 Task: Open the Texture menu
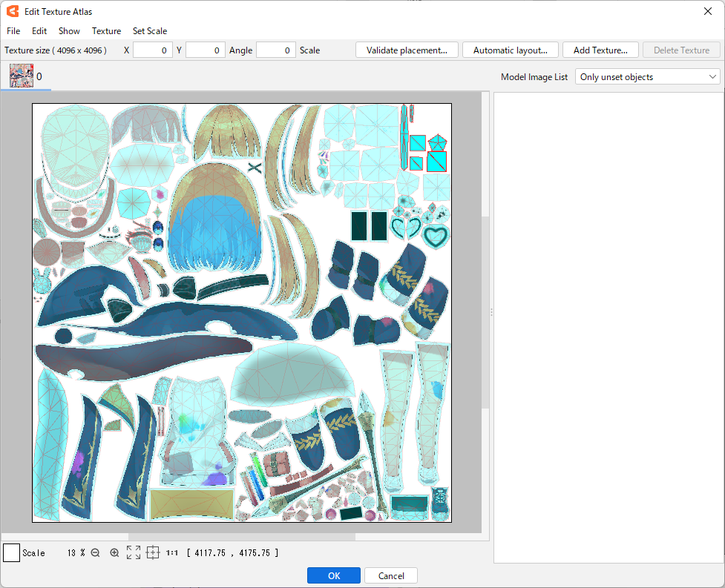[106, 31]
